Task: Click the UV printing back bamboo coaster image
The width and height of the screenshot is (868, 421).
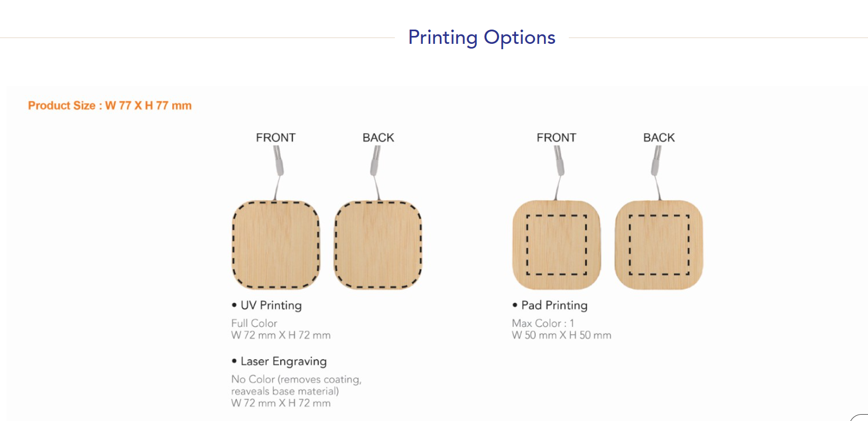Action: click(378, 245)
